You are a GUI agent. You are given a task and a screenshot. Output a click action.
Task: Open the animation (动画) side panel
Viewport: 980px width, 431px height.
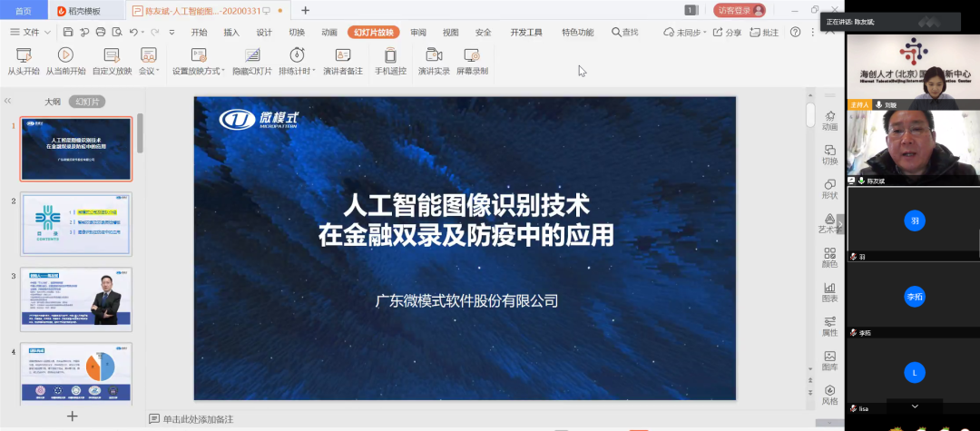coord(830,121)
